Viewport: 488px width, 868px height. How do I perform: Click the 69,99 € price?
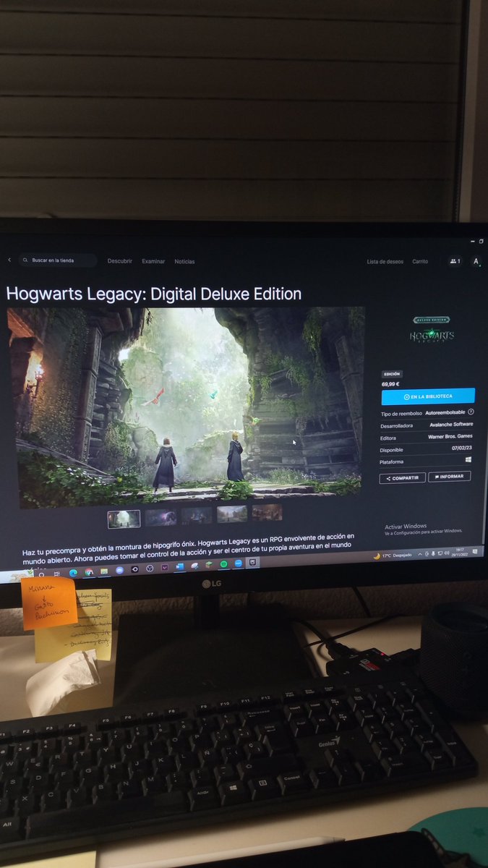391,383
